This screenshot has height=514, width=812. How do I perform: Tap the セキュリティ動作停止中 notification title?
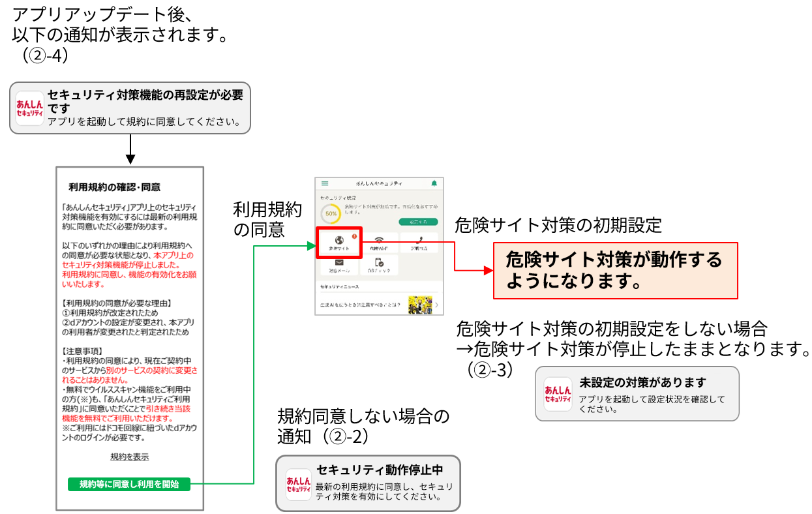tap(380, 470)
